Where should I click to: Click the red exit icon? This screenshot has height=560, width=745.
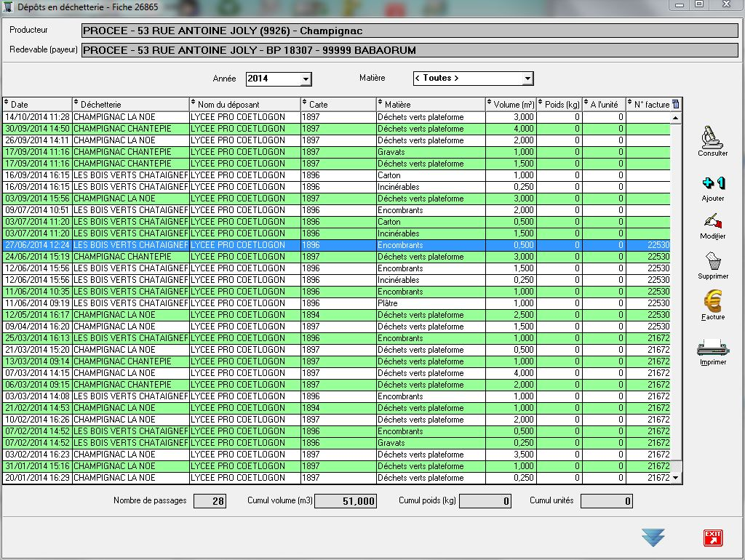tap(713, 537)
